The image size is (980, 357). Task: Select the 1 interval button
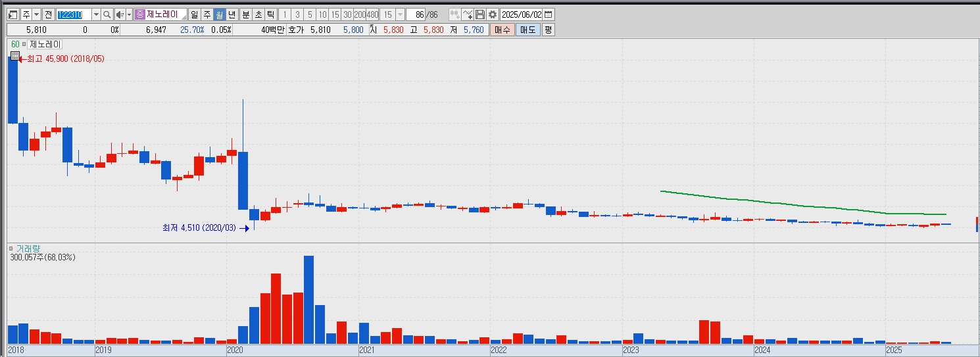284,14
